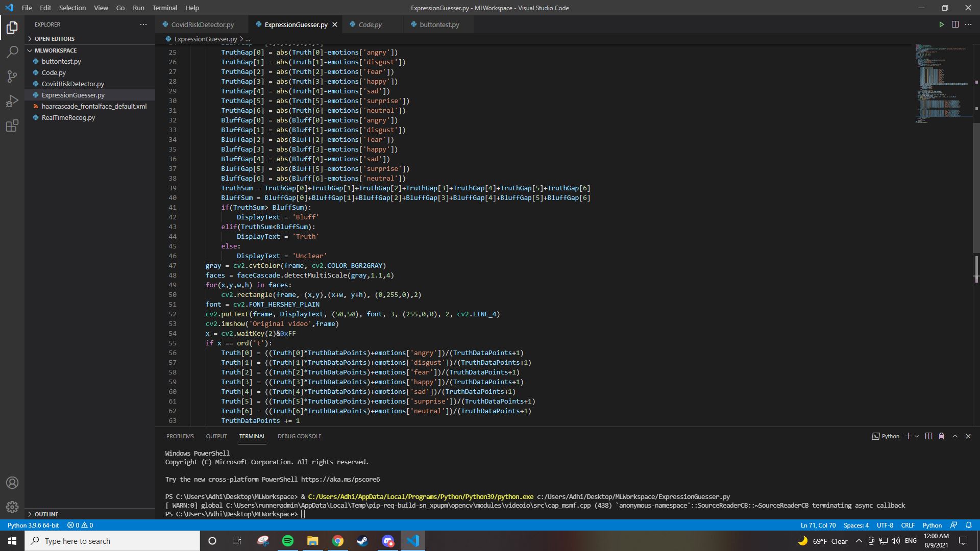Open Spotify from the Windows taskbar
980x551 pixels.
pyautogui.click(x=288, y=541)
